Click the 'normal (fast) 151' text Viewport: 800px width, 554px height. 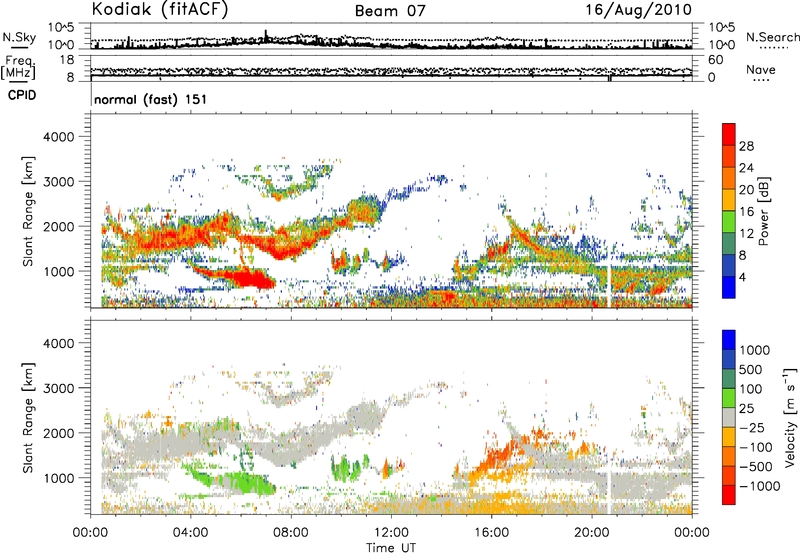point(151,99)
